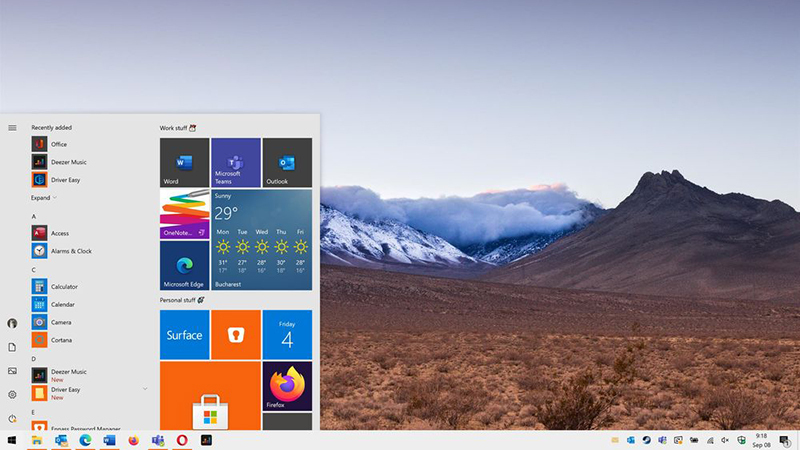
Task: Open Pictures from Start sidebar
Action: (x=12, y=371)
